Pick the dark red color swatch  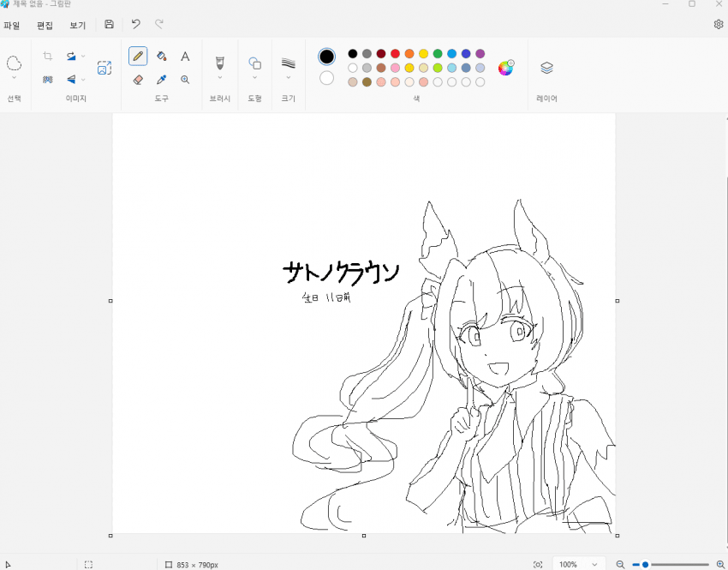point(381,54)
